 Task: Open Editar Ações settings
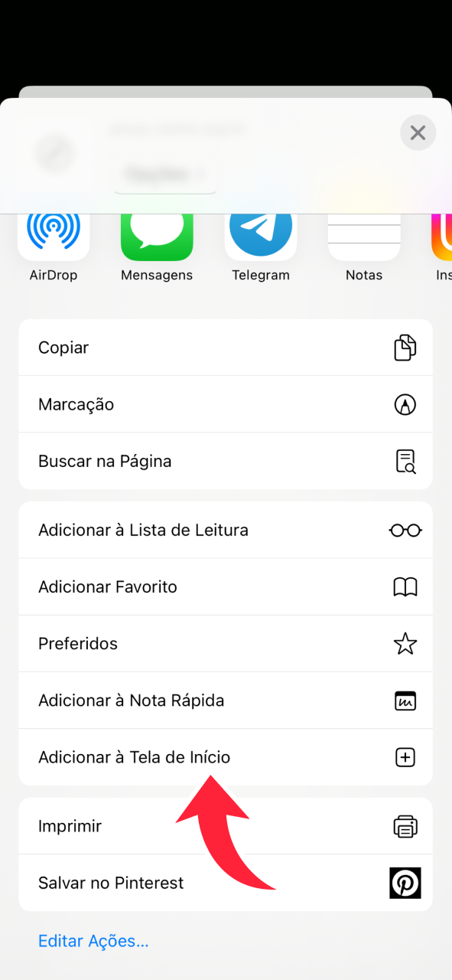pos(93,940)
